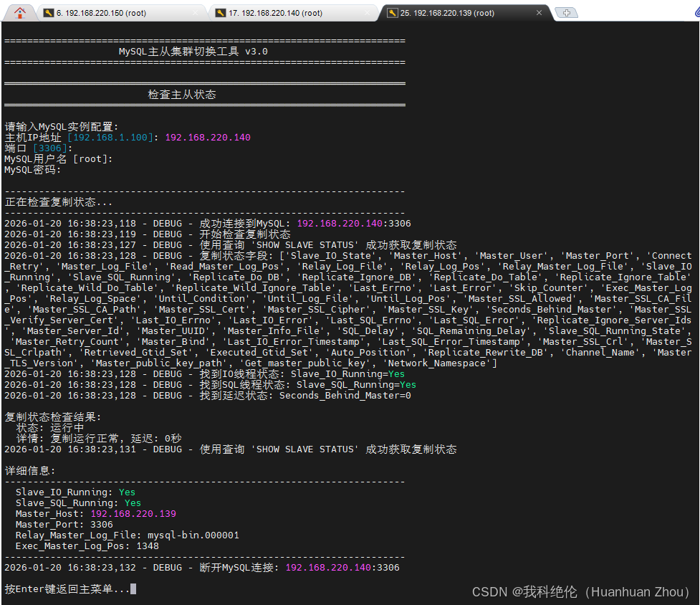Click 'Slave_SQL_Running=Yes' debug line

[x=210, y=385]
